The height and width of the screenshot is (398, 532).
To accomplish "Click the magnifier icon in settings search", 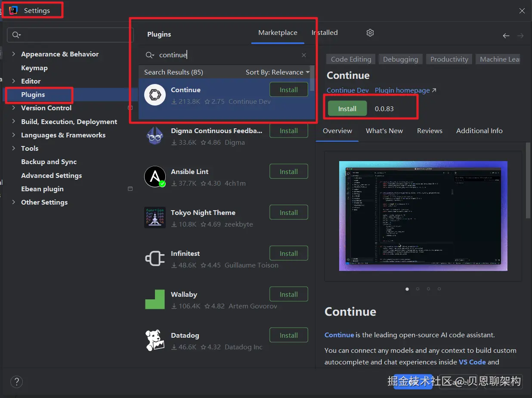I will 16,35.
